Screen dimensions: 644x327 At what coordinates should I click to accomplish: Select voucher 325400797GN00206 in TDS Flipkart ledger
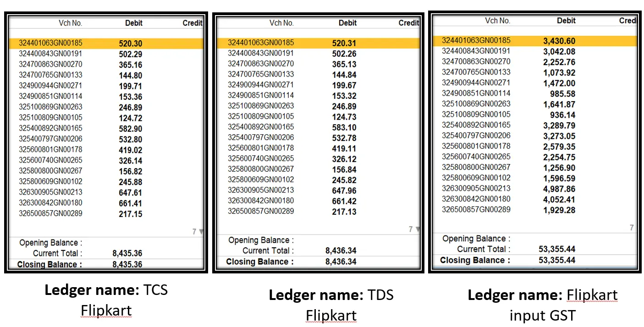(x=261, y=137)
